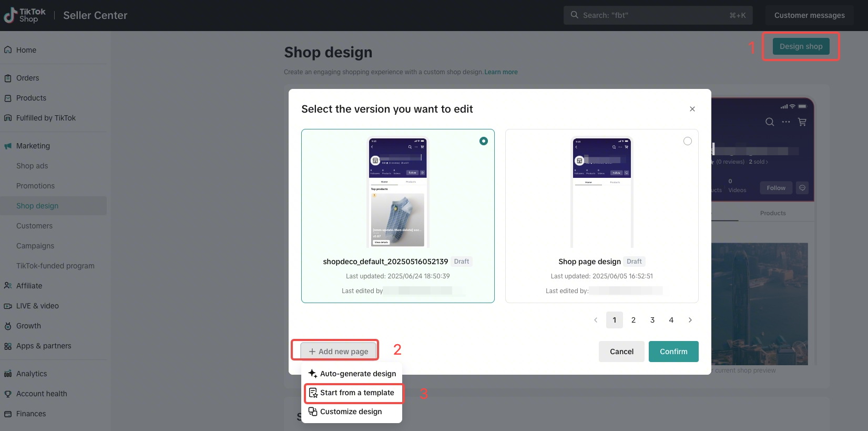This screenshot has height=431, width=868.
Task: Click the magnifier icon in shop preview
Action: tap(770, 122)
